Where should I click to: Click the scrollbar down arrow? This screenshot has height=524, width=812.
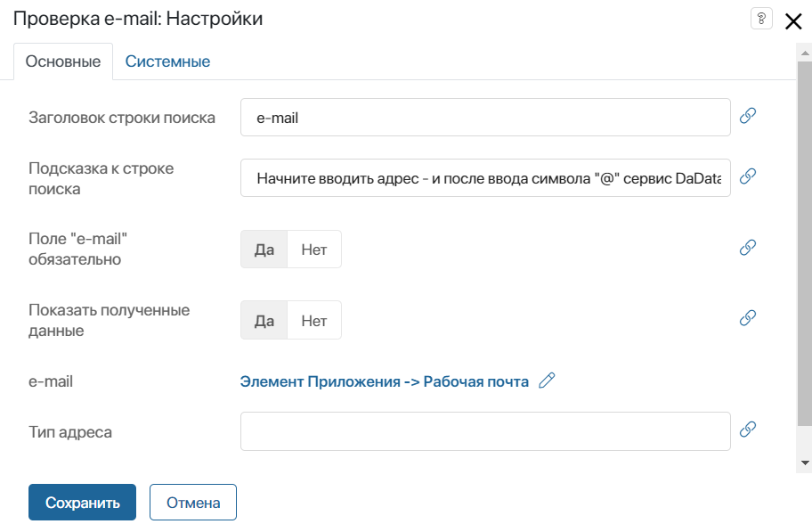point(805,463)
